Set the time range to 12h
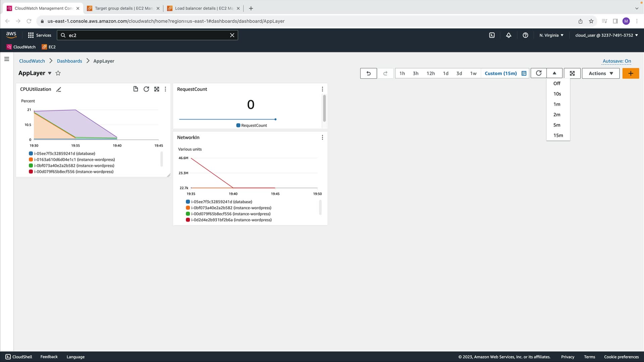 [430, 73]
